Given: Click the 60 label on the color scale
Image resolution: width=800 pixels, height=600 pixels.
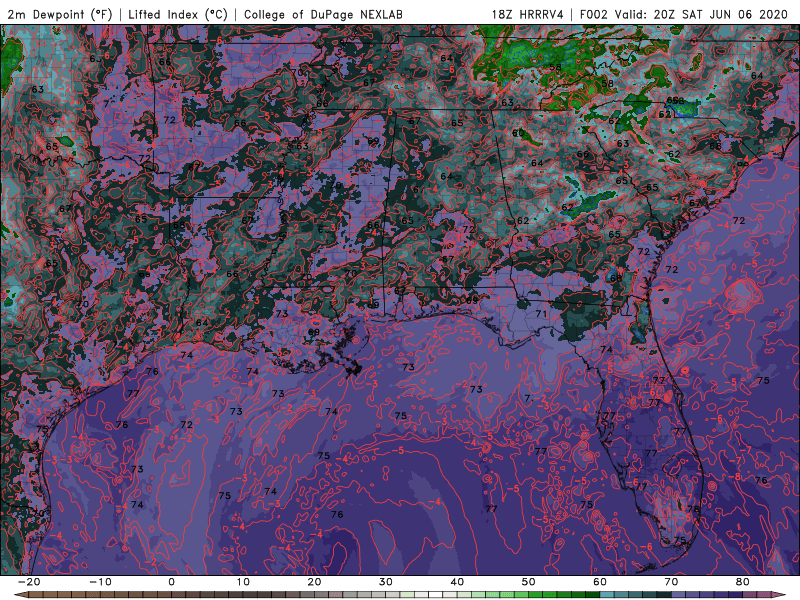Looking at the screenshot, I should click(600, 582).
